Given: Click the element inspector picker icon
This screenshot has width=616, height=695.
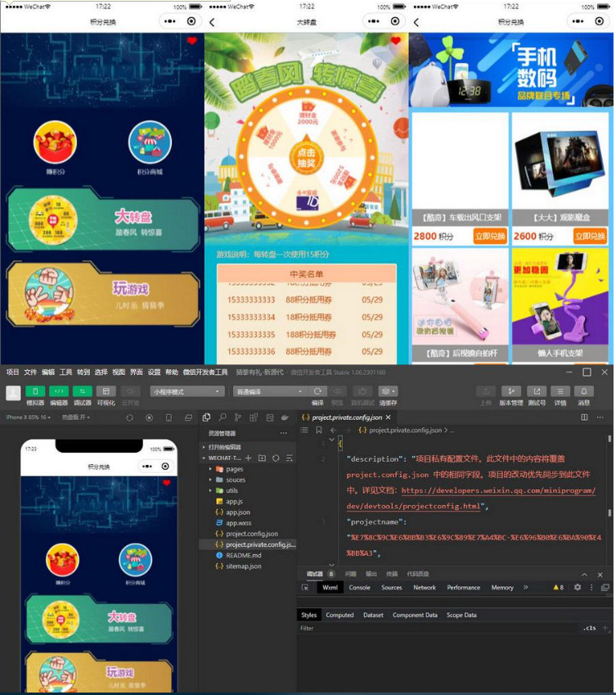Looking at the screenshot, I should pos(306,588).
